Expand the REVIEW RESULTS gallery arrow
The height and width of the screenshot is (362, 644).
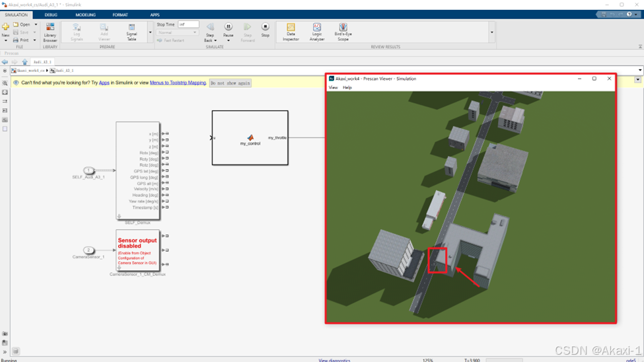coord(491,32)
